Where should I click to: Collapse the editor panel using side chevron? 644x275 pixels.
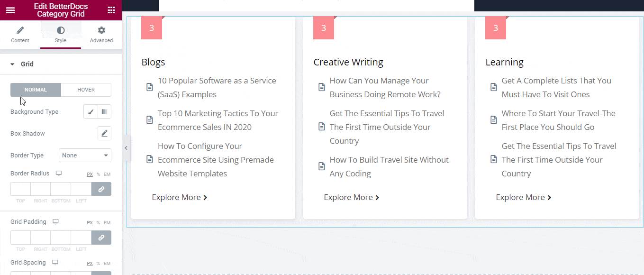(x=126, y=148)
